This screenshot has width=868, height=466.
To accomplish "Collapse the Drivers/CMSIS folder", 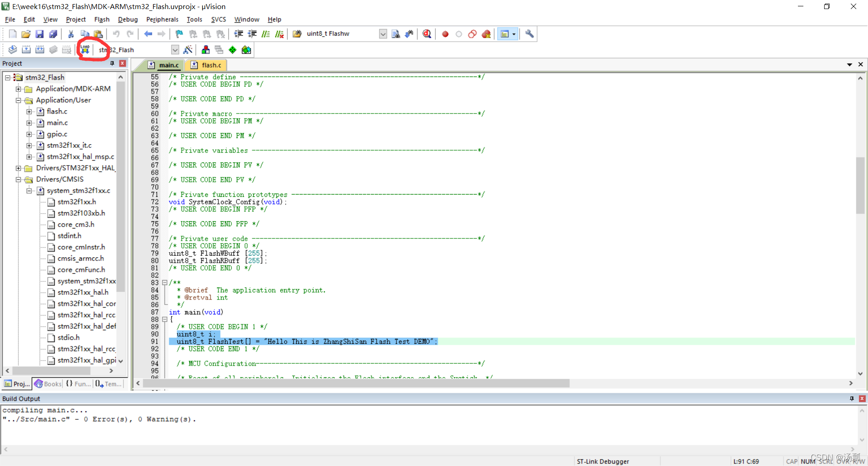I will (19, 179).
